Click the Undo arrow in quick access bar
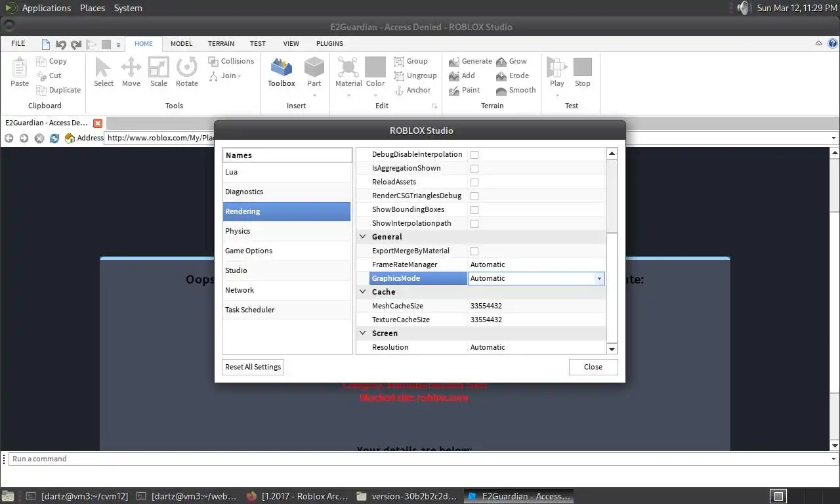The image size is (840, 504). coord(61,45)
